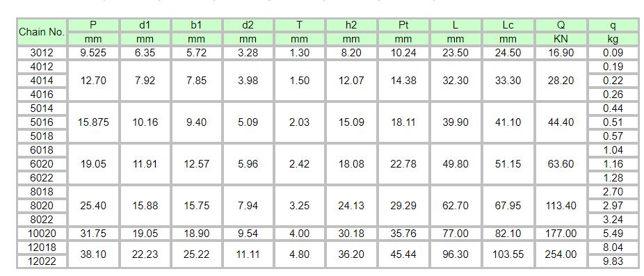Click the 15.875 pitch value cell
Screen dimensions: 644x276
coord(94,122)
